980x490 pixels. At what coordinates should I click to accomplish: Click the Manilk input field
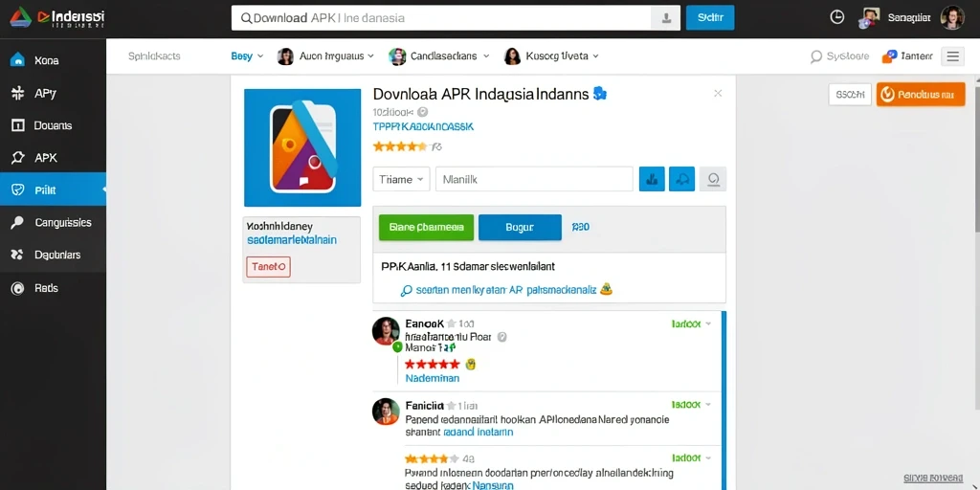click(534, 179)
